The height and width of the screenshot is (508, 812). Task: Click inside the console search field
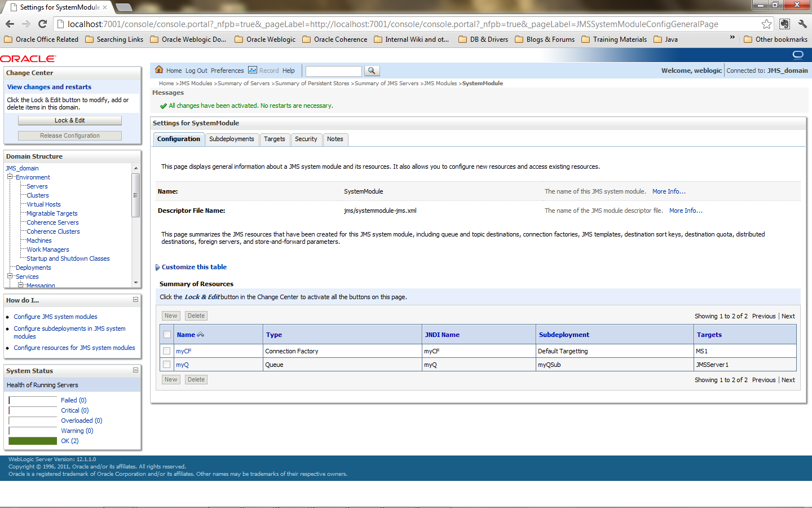click(333, 71)
